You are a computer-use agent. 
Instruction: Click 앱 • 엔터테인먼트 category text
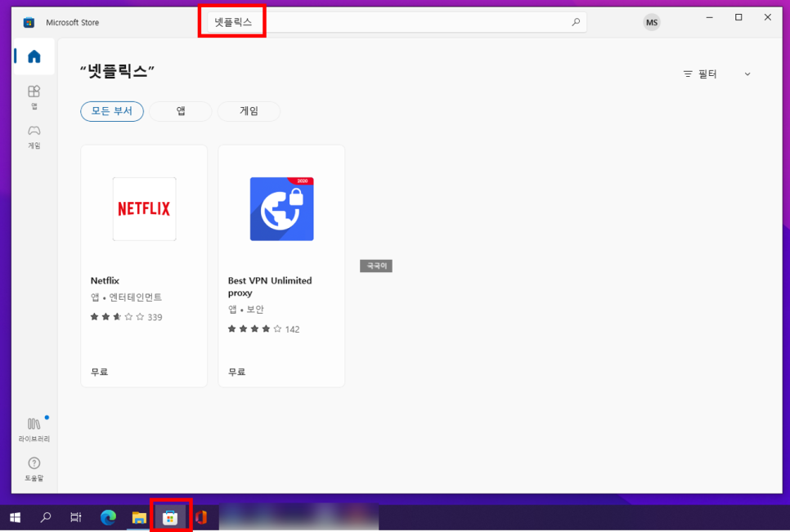tap(126, 297)
